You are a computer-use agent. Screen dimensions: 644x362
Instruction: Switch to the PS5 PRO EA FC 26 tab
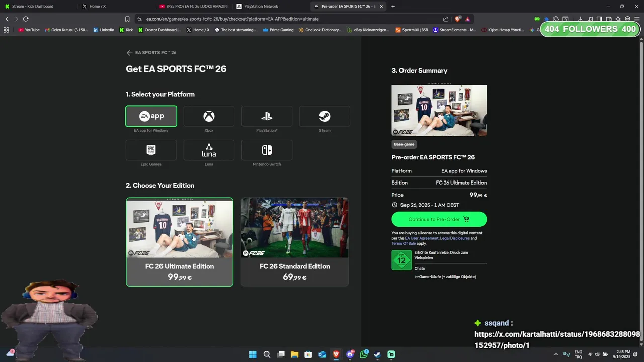coord(194,7)
